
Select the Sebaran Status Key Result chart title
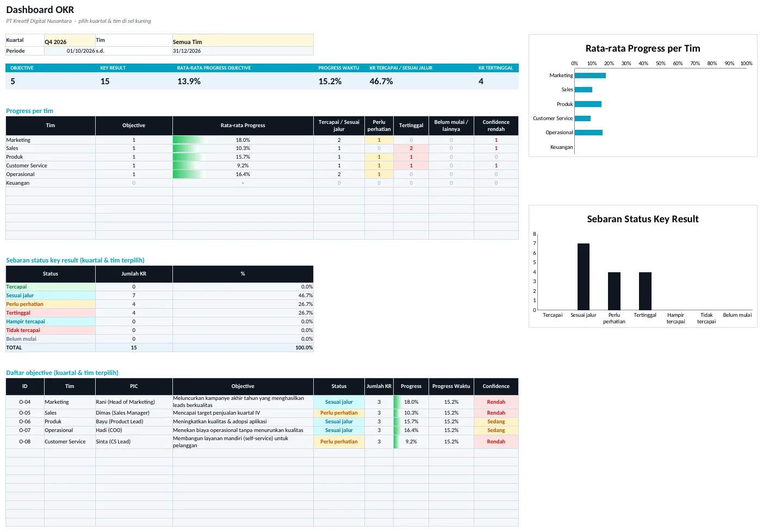643,219
